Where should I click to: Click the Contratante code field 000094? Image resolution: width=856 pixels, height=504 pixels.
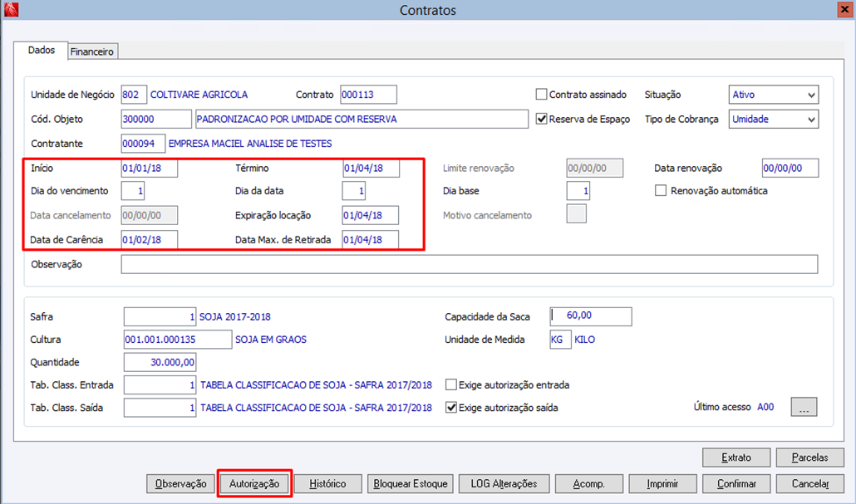(143, 144)
